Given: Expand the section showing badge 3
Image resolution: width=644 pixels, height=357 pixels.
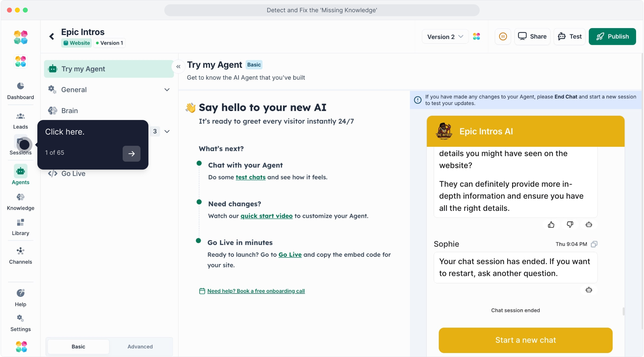Looking at the screenshot, I should click(x=167, y=132).
